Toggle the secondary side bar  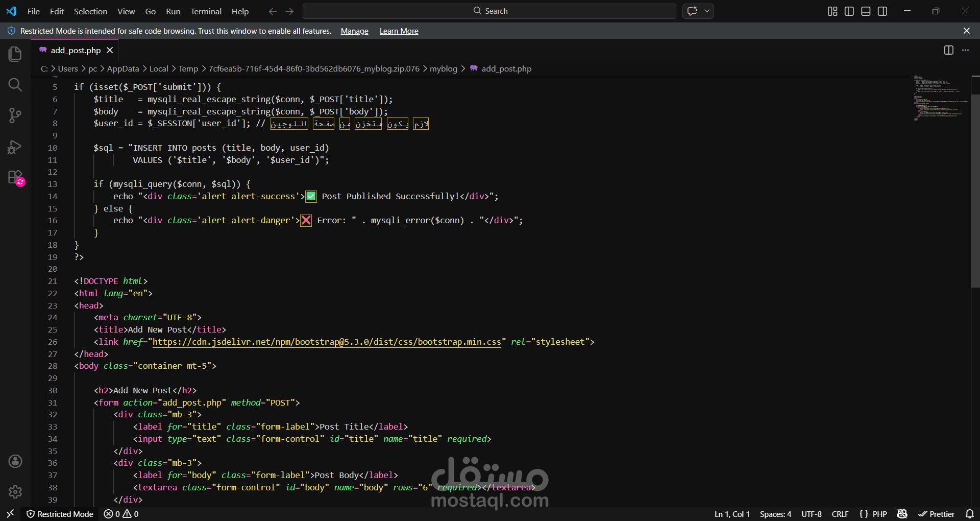pos(883,11)
